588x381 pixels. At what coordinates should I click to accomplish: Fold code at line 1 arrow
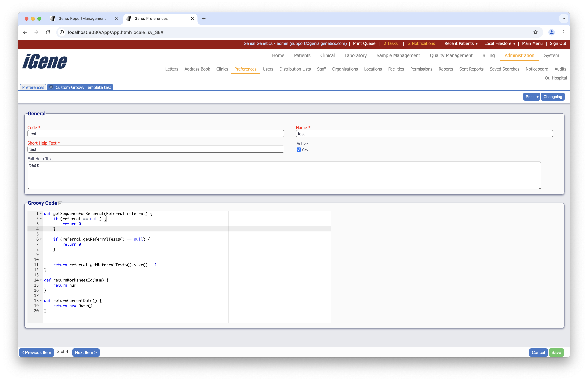41,214
